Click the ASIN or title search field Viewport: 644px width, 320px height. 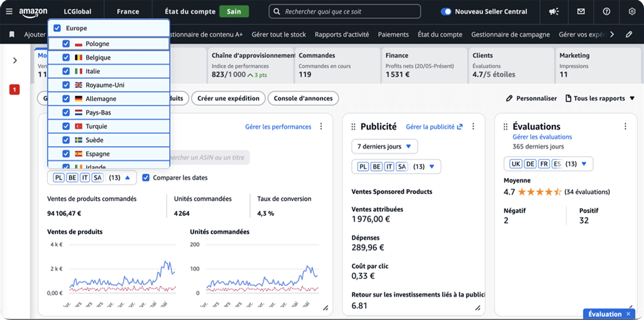210,157
